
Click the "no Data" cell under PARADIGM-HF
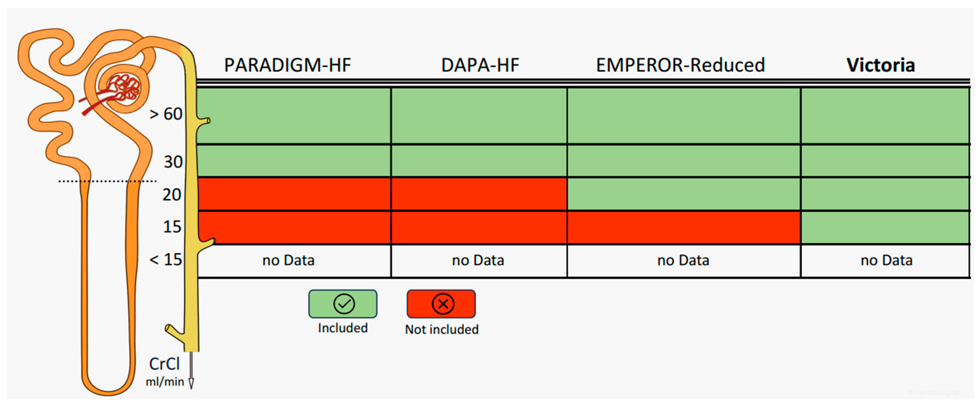(288, 260)
